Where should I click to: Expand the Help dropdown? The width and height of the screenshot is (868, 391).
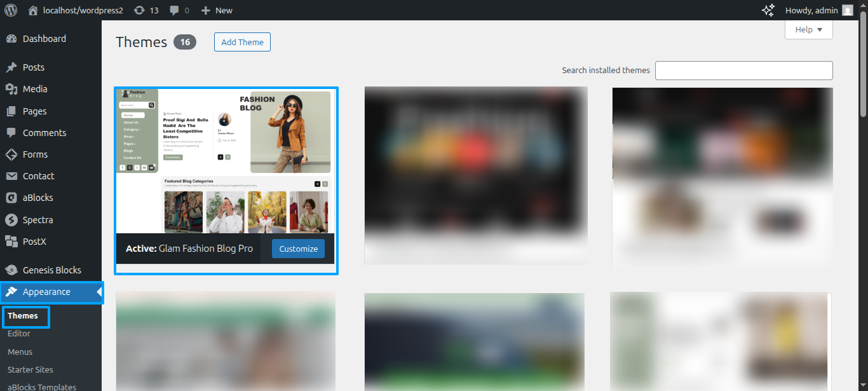[808, 30]
